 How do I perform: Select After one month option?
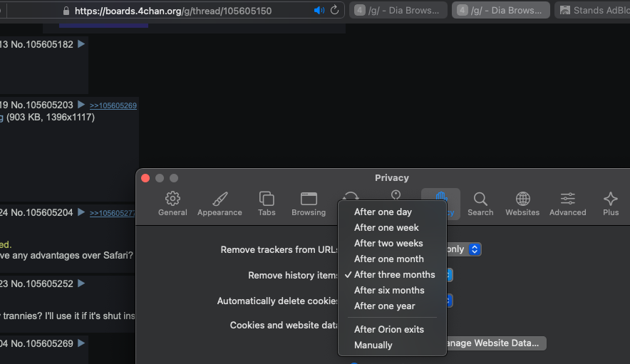tap(392, 259)
